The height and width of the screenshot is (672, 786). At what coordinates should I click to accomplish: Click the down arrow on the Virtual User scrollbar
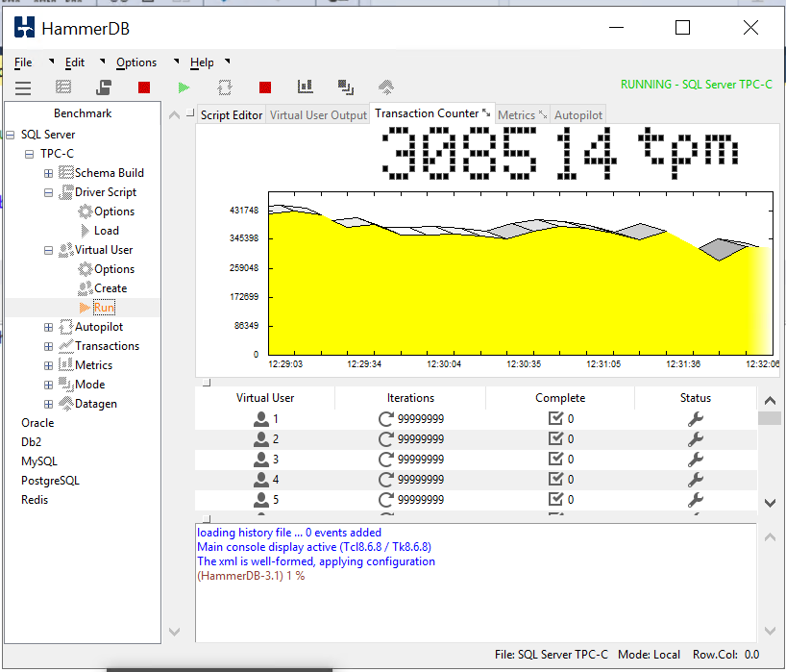768,502
